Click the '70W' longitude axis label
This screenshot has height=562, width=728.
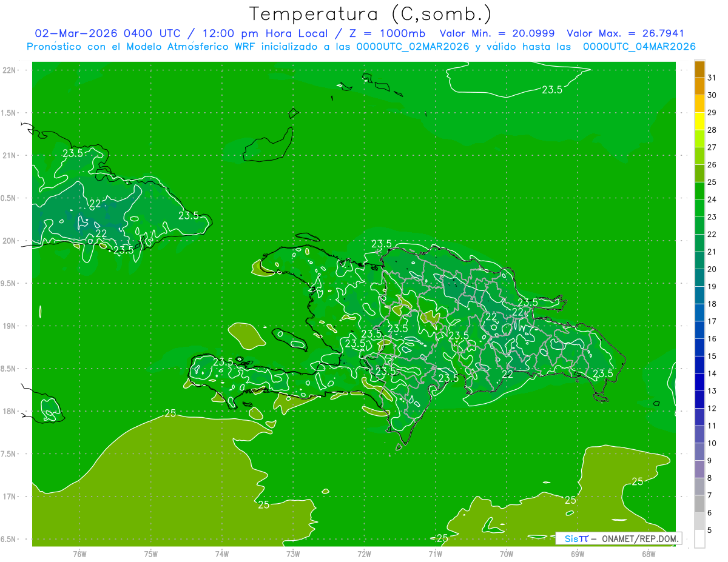507,554
